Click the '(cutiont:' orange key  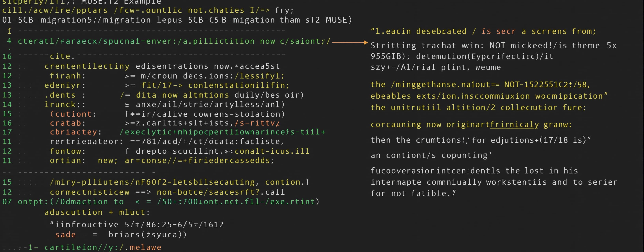coord(73,114)
